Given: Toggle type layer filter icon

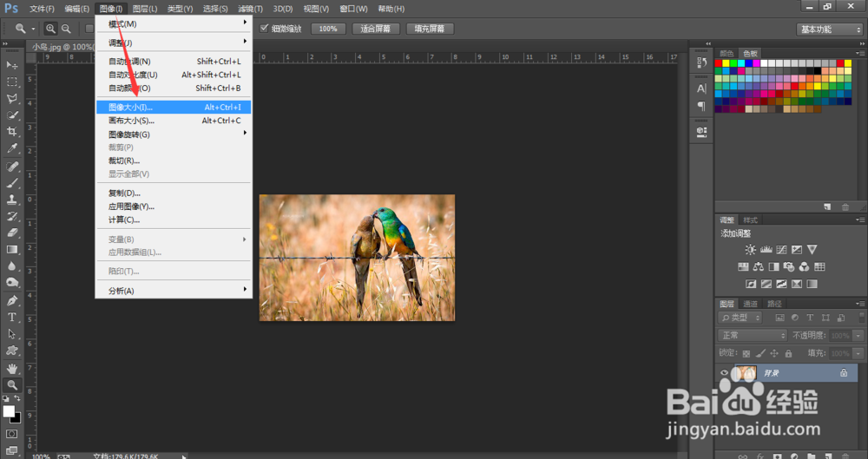Looking at the screenshot, I should click(810, 318).
